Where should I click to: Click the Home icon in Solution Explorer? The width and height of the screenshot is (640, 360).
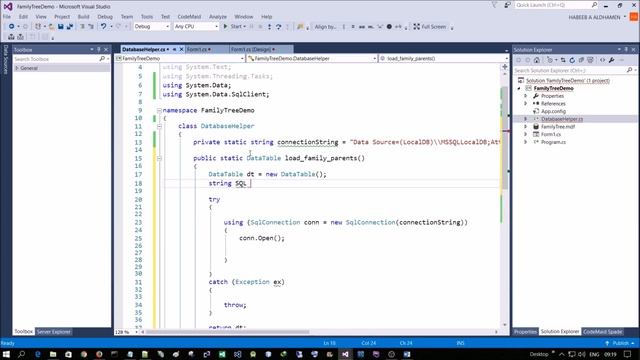537,60
